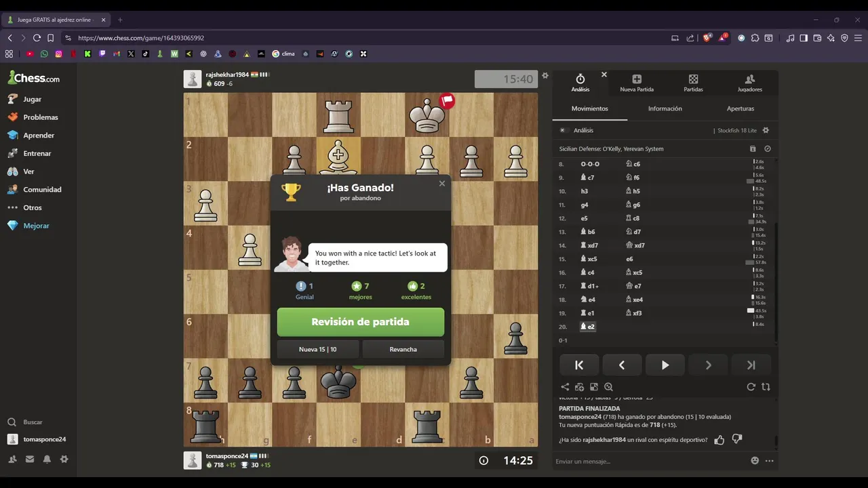Viewport: 868px width, 488px height.
Task: Open YouTube bookmark in bookmarks bar
Action: click(x=30, y=54)
